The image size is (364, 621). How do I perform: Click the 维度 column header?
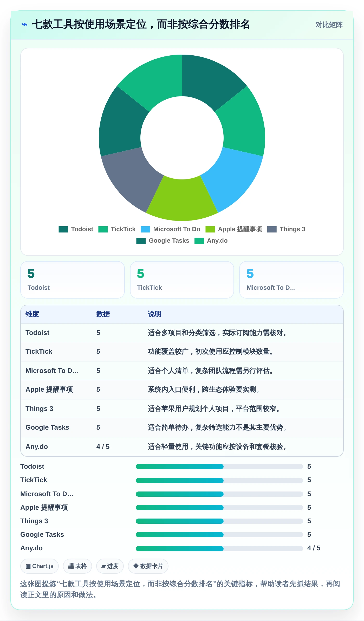[32, 314]
